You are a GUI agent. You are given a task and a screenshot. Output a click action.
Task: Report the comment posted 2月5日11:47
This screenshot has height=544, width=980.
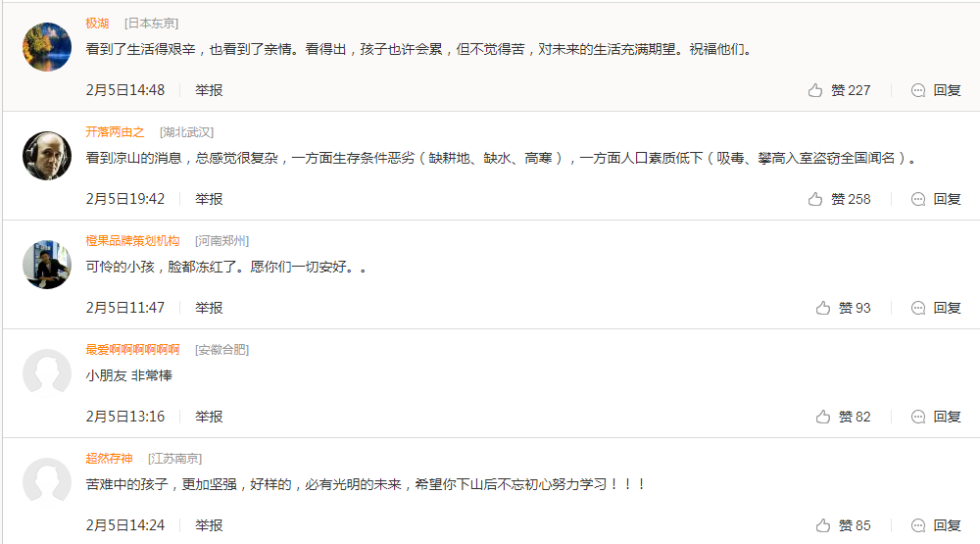click(209, 308)
